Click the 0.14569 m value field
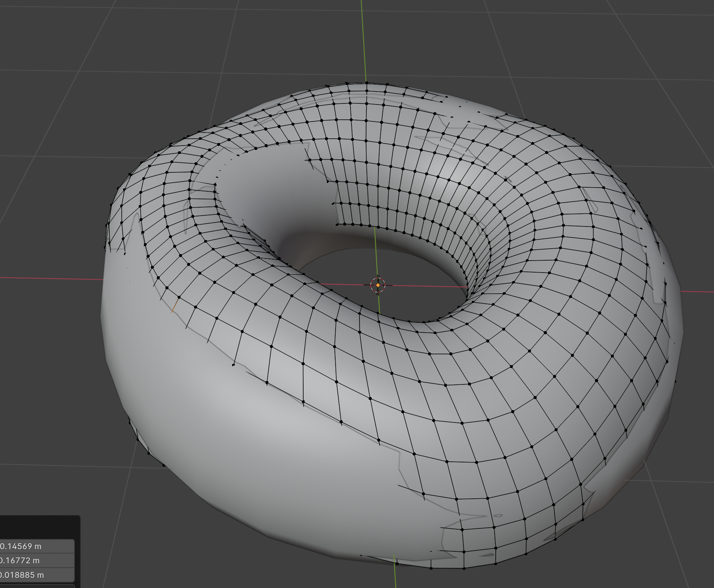The image size is (714, 588). (37, 546)
